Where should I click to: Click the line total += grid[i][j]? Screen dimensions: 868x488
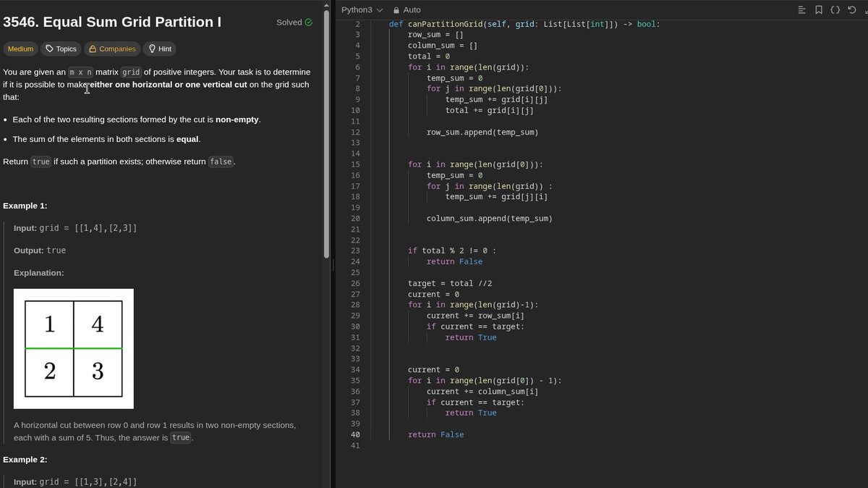click(x=489, y=111)
